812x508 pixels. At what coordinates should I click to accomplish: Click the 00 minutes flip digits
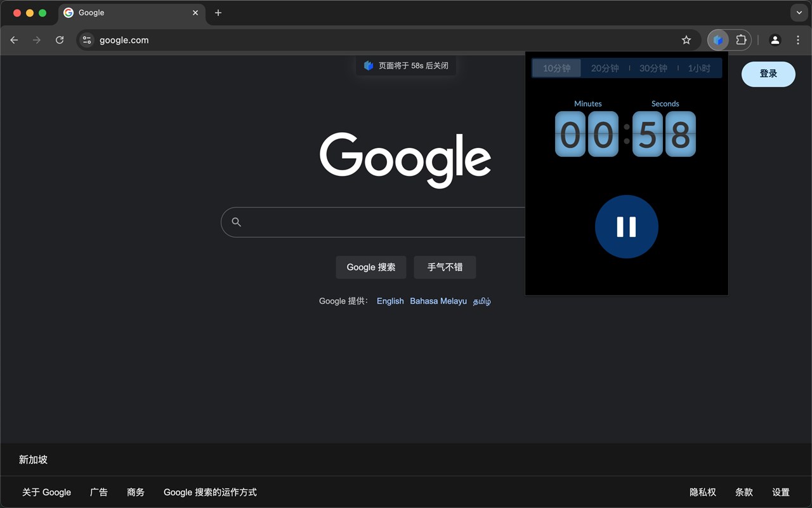click(x=587, y=134)
